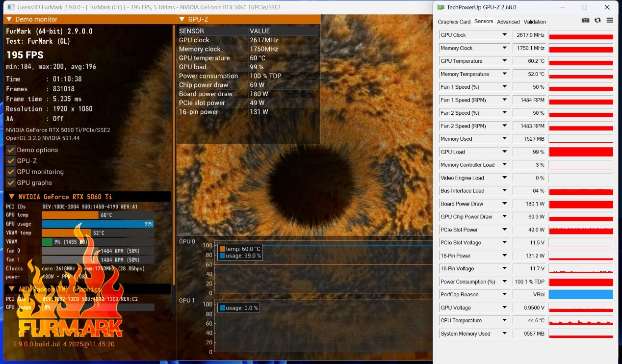Toggle the GPU monitoring checkbox

coord(11,172)
